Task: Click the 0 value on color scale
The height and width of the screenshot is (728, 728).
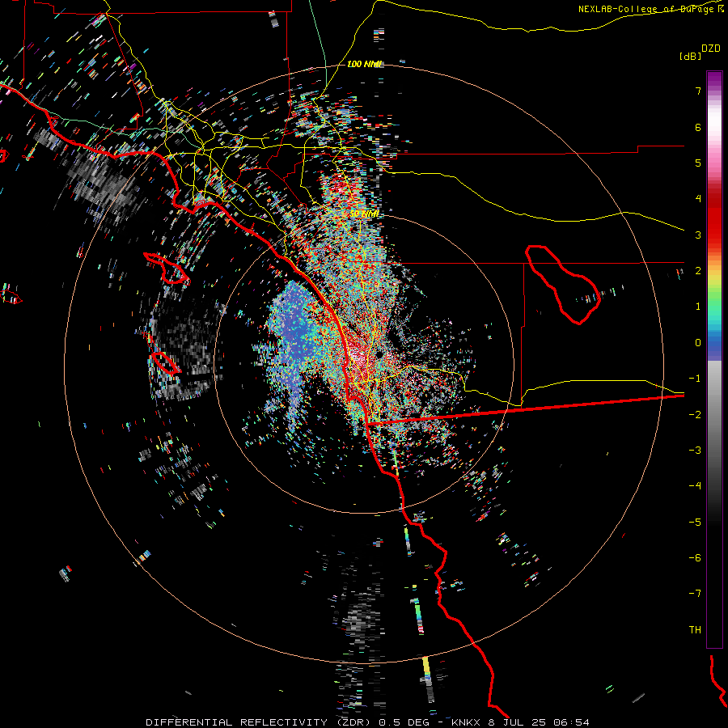Action: click(698, 343)
